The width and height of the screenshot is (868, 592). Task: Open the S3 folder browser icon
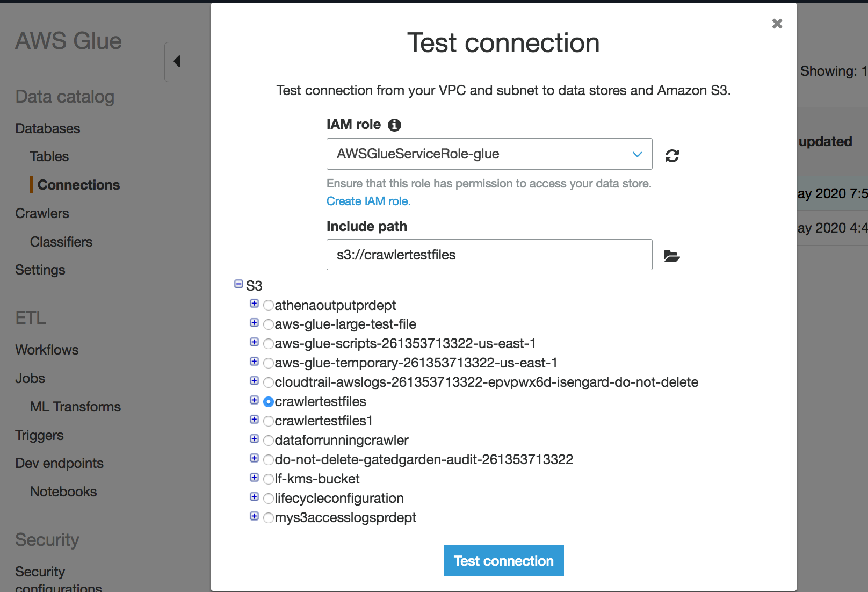(672, 256)
